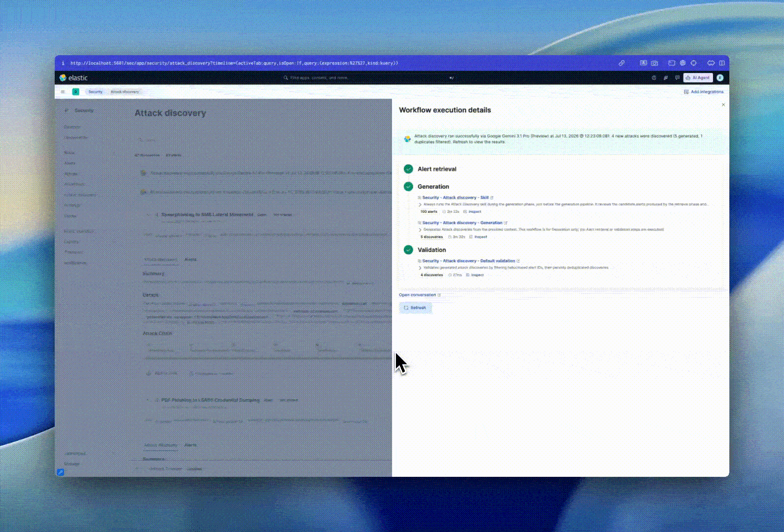Click the external link icon after 'Default validation'
This screenshot has height=532, width=784.
pos(518,261)
